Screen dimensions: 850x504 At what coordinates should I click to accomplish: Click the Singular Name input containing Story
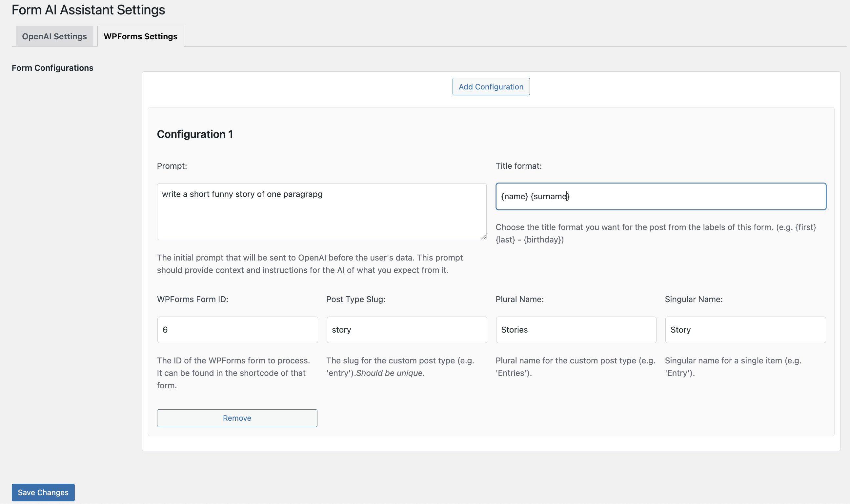pos(745,330)
